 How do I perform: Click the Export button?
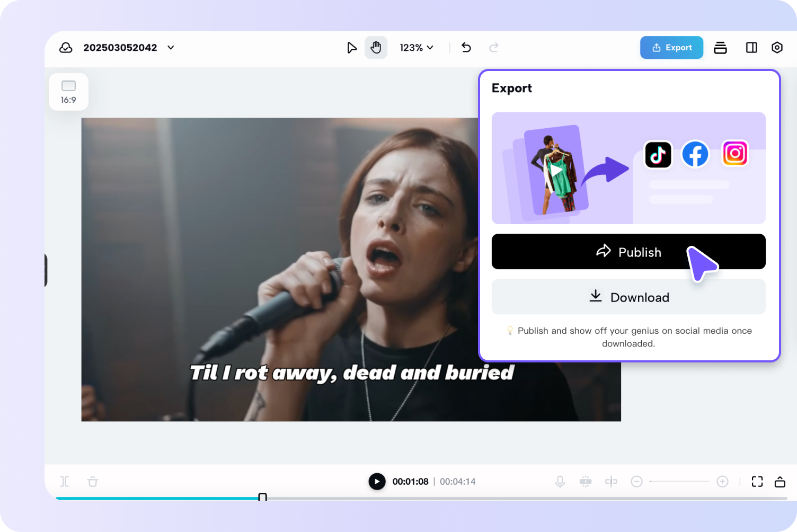[x=671, y=47]
